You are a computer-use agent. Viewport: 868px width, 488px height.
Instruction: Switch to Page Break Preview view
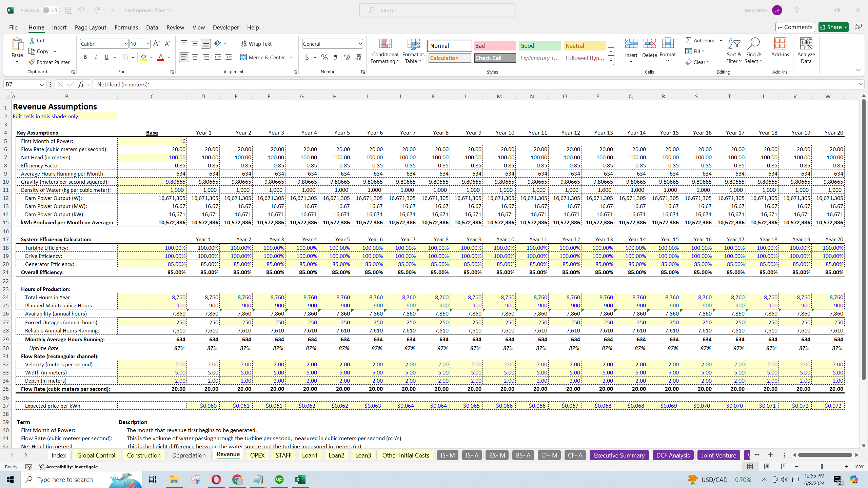tap(784, 467)
